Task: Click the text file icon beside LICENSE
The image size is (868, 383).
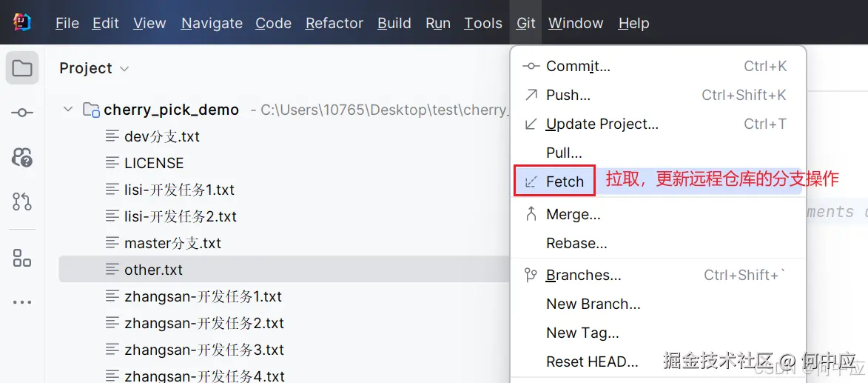Action: [112, 163]
